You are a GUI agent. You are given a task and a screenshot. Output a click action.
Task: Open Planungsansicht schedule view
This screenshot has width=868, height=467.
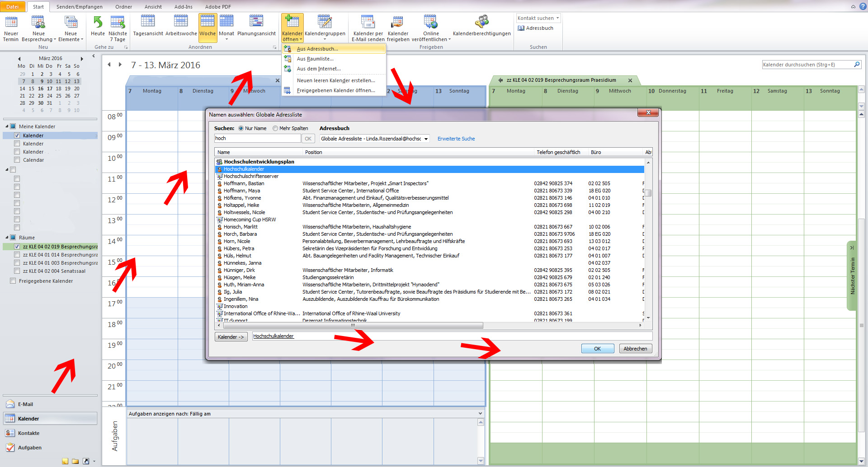tap(256, 26)
